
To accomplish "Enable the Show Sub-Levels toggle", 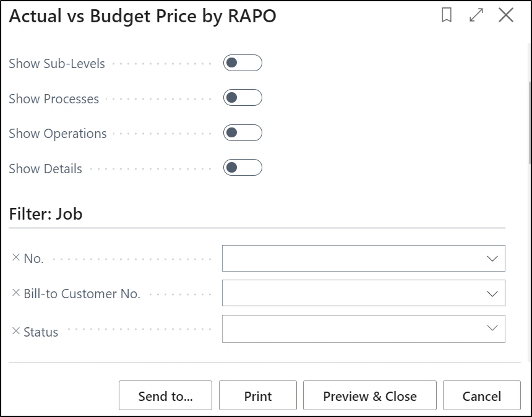I will (x=242, y=63).
